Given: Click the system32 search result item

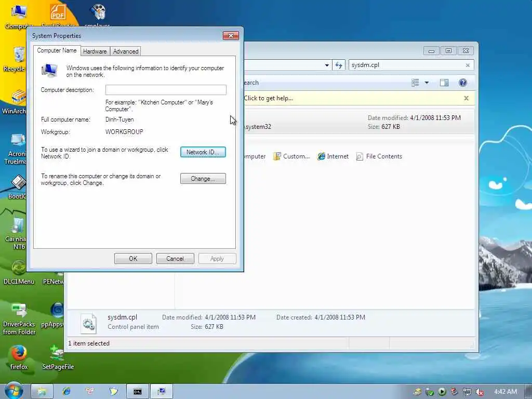Looking at the screenshot, I should (x=358, y=122).
